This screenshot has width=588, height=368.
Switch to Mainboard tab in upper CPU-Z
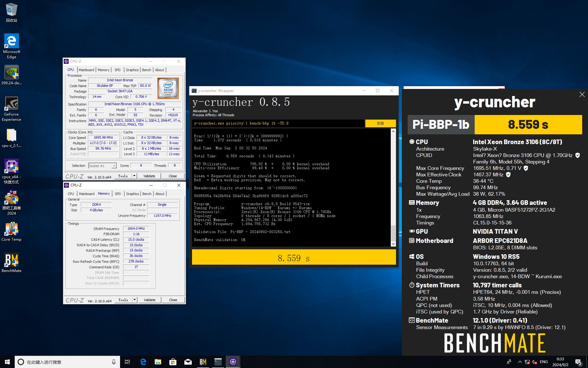[86, 70]
